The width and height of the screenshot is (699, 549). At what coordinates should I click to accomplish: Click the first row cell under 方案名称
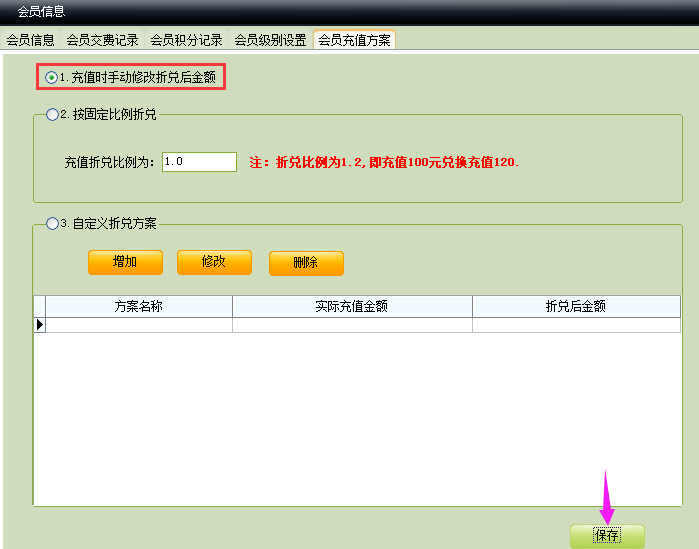tap(139, 325)
